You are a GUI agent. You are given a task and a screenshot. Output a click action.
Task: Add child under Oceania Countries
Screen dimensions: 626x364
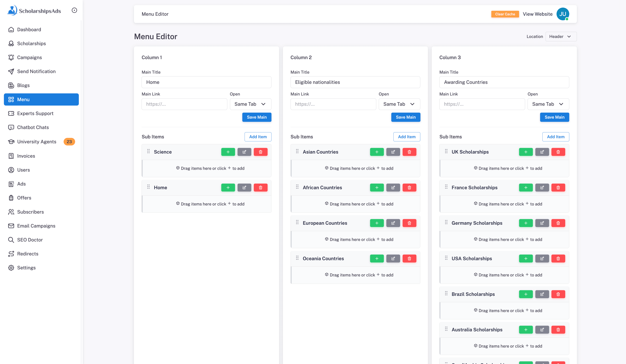point(377,259)
